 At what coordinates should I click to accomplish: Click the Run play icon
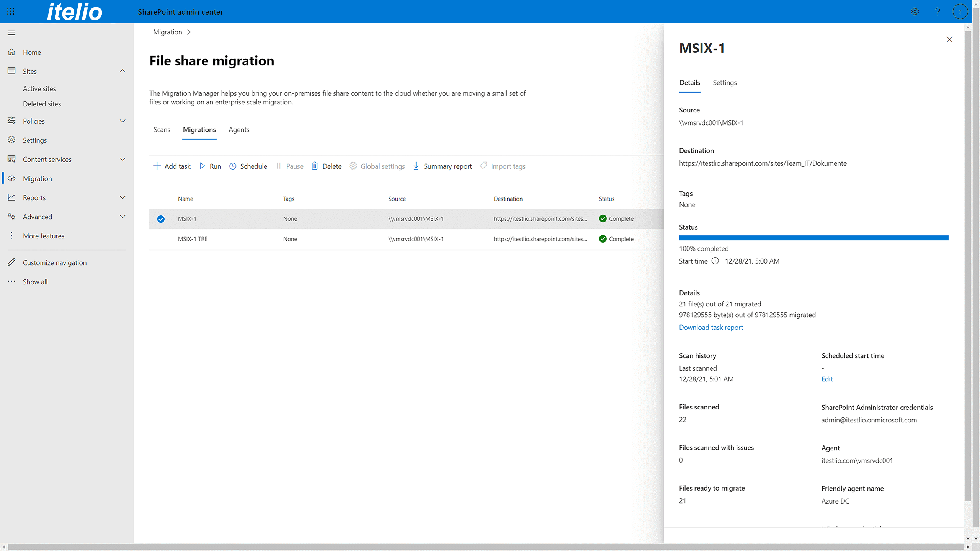click(x=202, y=166)
